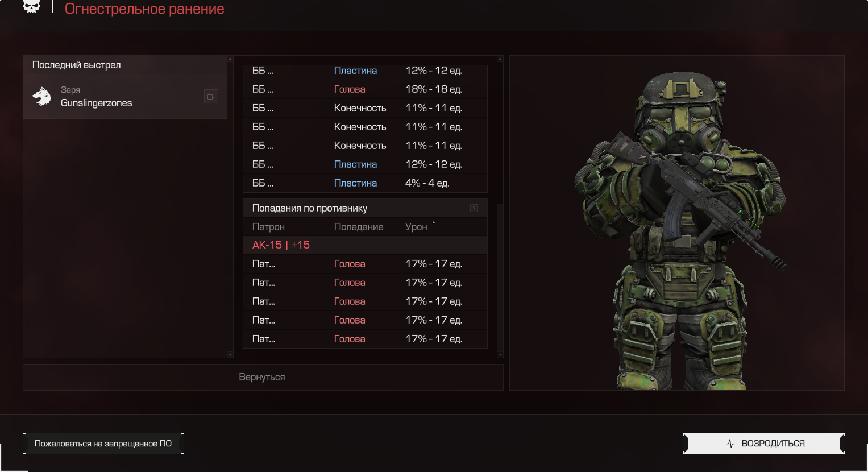Click the up arrow of the Последний выстрел list
The height and width of the screenshot is (472, 868).
point(230,59)
